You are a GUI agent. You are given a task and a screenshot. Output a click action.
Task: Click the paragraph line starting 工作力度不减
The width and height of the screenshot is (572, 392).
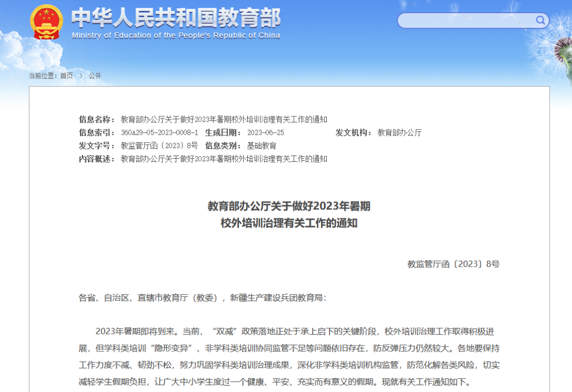coord(289,364)
